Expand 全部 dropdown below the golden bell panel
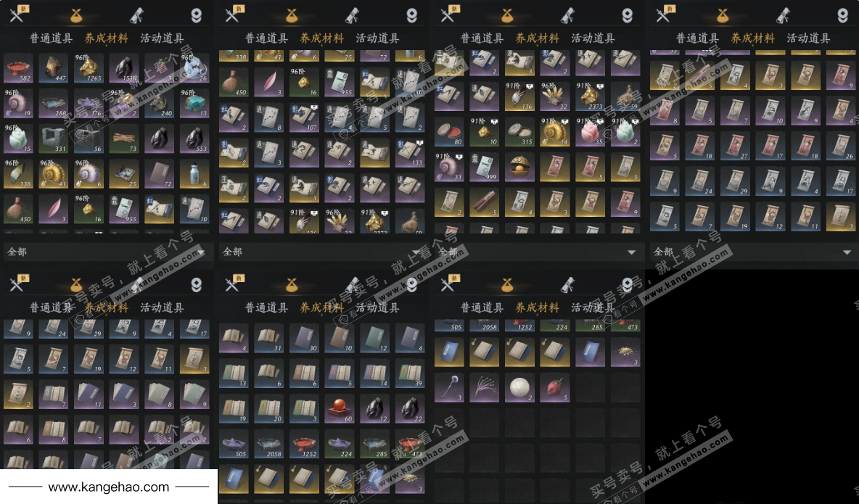 coord(538,252)
